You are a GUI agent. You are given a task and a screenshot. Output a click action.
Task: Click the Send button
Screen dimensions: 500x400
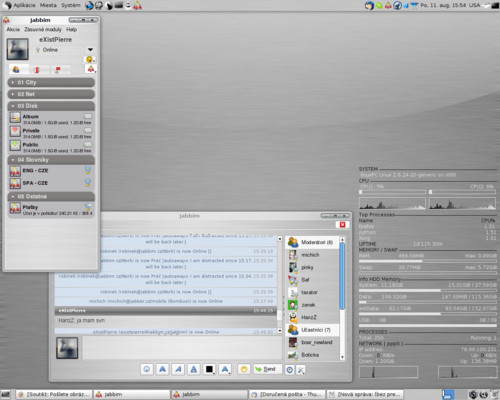click(x=267, y=369)
